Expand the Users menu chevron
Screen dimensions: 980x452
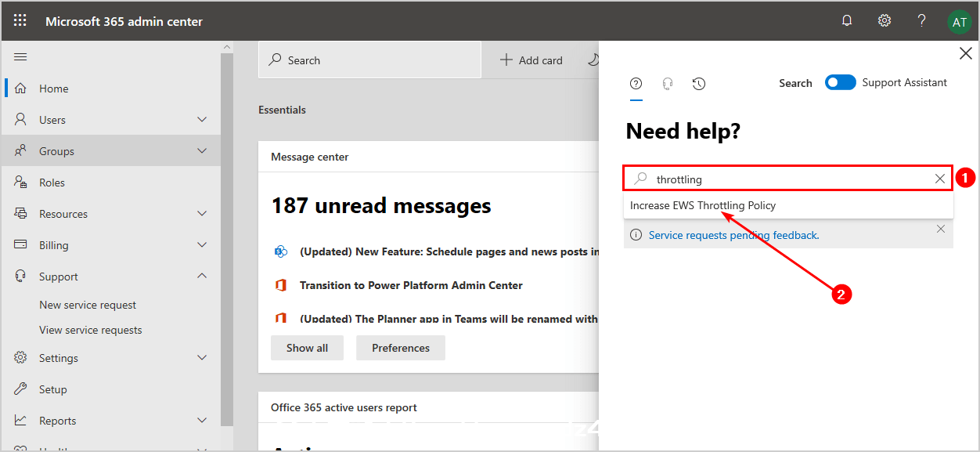[x=202, y=120]
